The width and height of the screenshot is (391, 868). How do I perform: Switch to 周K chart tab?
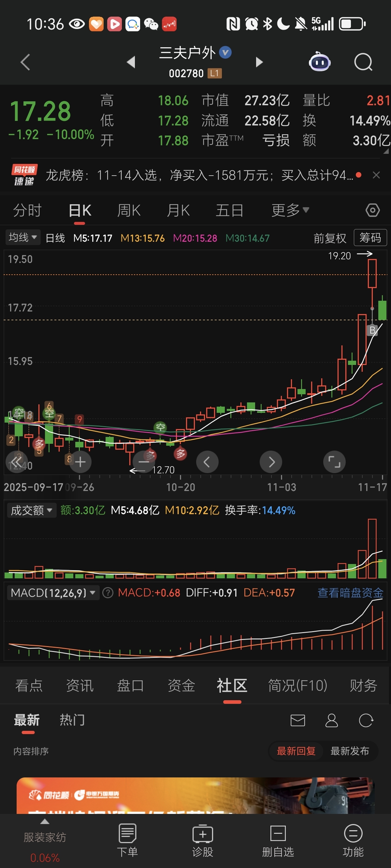[129, 210]
